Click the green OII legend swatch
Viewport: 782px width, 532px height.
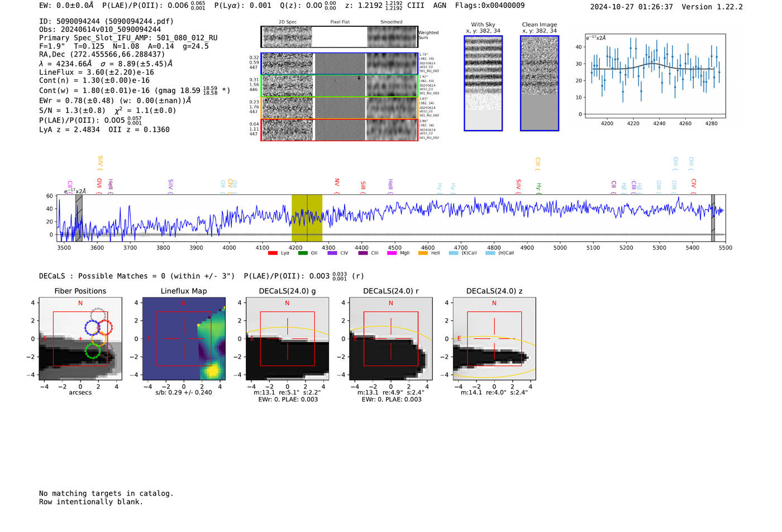303,253
